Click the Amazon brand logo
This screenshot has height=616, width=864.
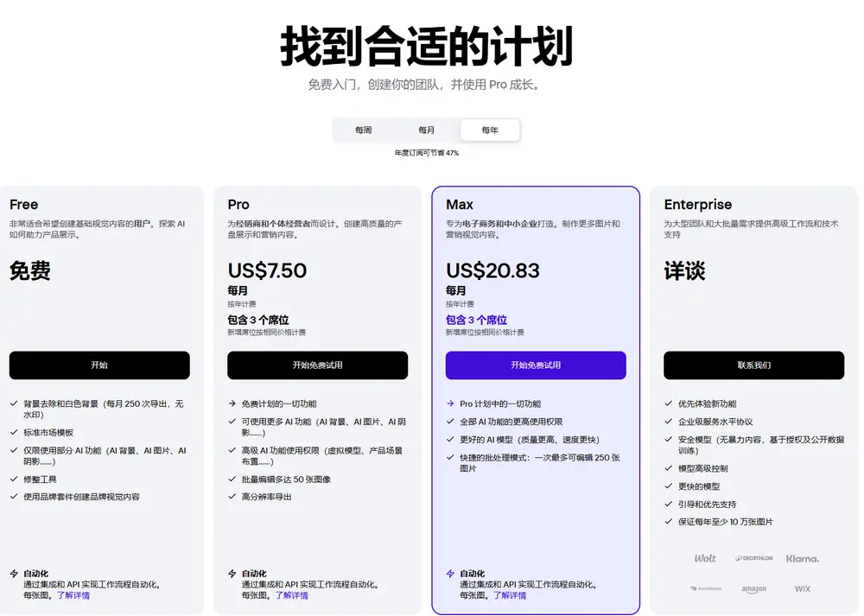tap(753, 589)
